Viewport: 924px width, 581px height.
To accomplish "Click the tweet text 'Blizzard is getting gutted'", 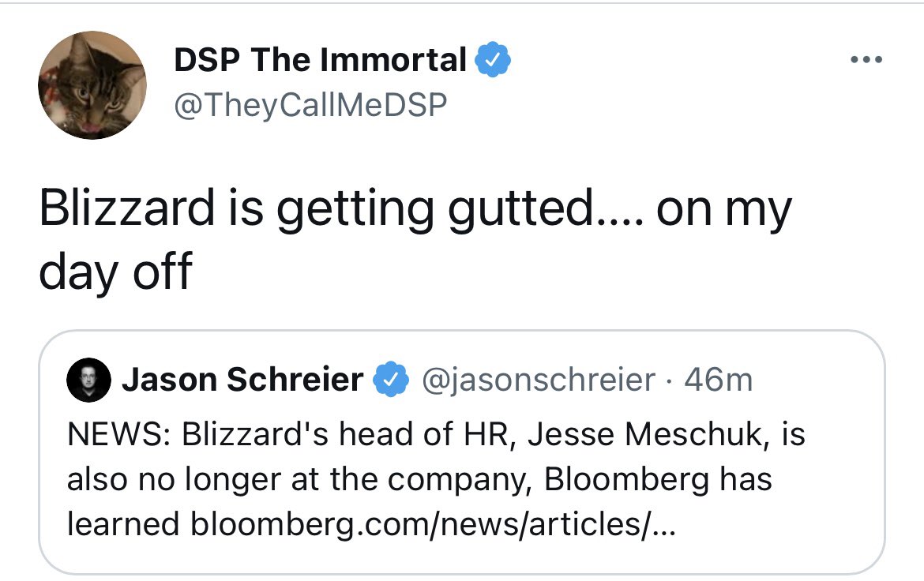I will [317, 210].
